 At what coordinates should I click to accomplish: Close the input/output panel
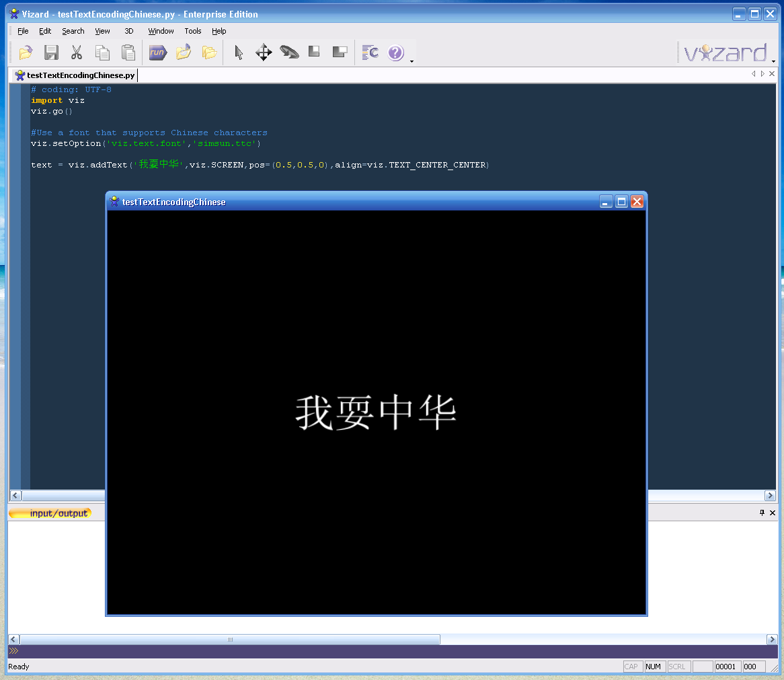tap(773, 513)
